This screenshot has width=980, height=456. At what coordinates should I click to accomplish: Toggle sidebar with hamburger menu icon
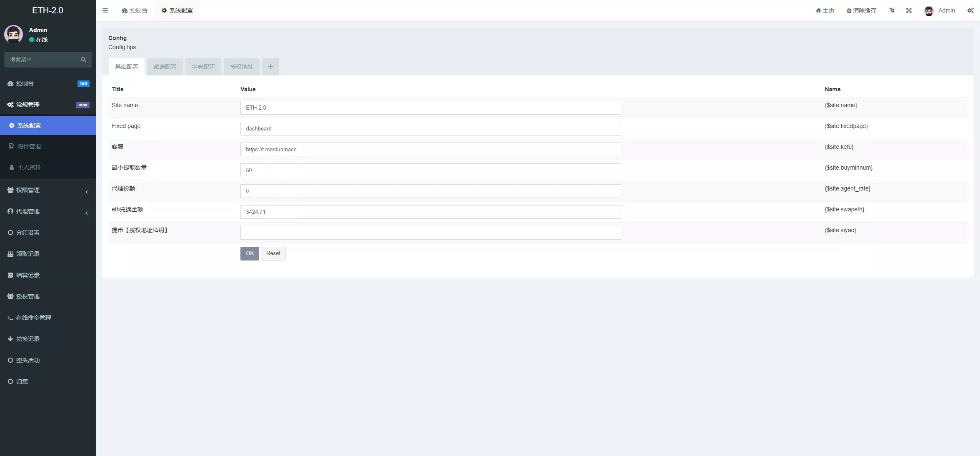point(105,10)
